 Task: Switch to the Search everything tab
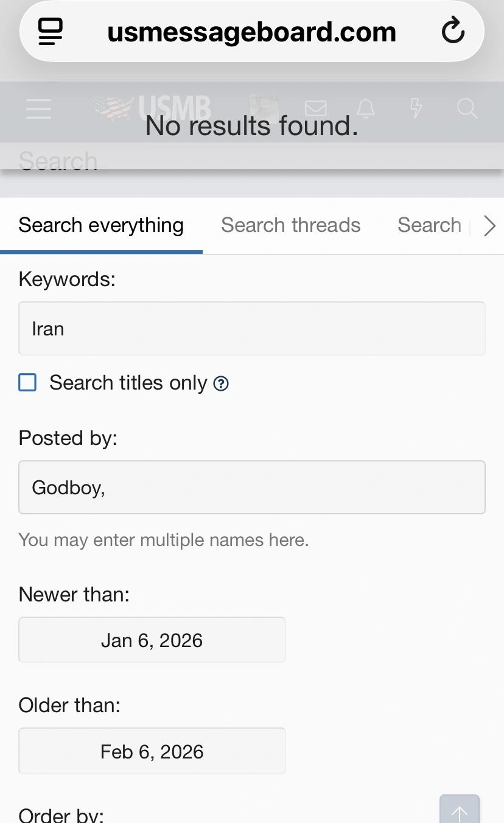tap(101, 225)
